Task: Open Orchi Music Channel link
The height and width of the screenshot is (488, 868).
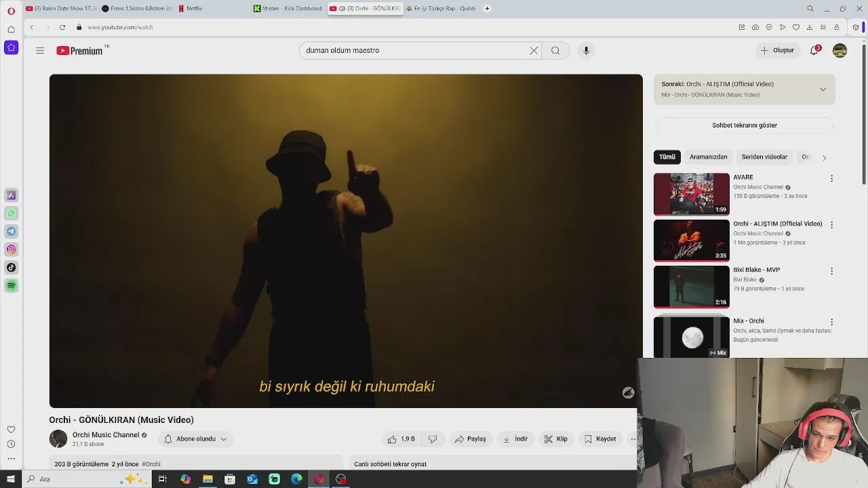Action: 106,435
